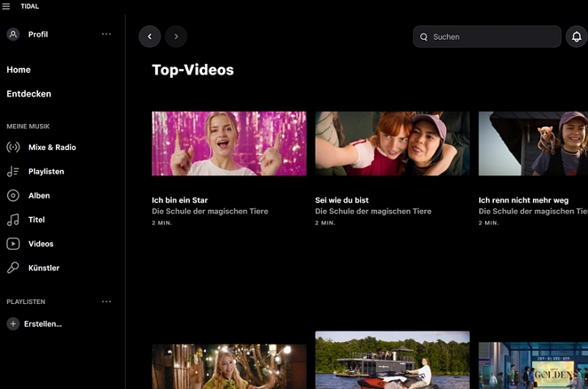
Task: Open the Entdecken page
Action: click(x=29, y=94)
